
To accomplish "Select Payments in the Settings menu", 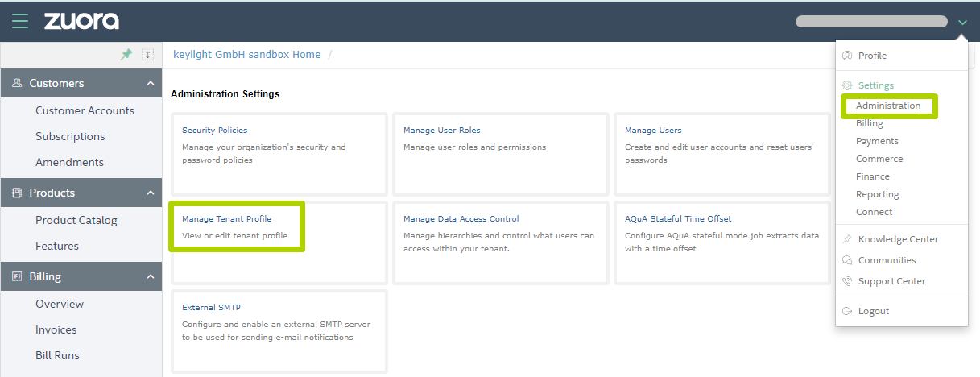I will (x=877, y=141).
